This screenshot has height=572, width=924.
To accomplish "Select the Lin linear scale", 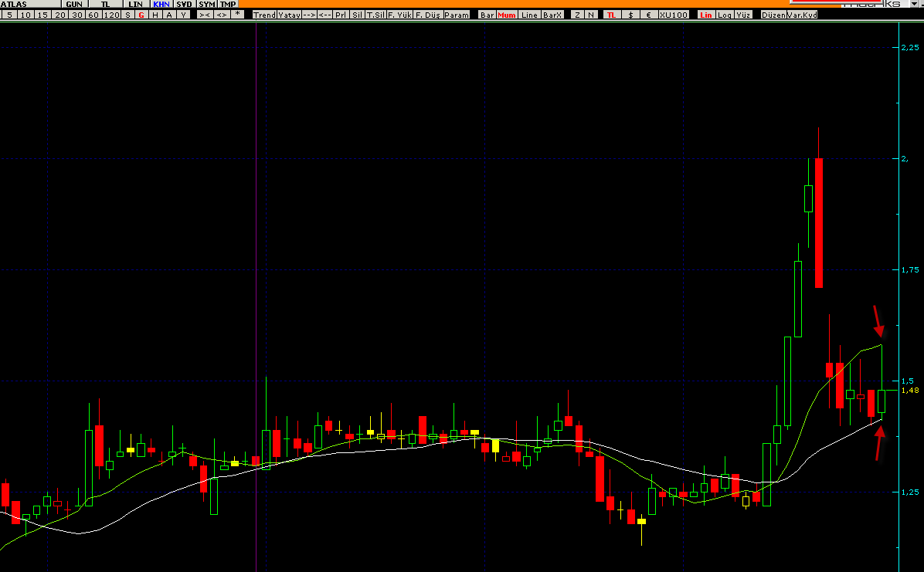I will click(x=706, y=15).
